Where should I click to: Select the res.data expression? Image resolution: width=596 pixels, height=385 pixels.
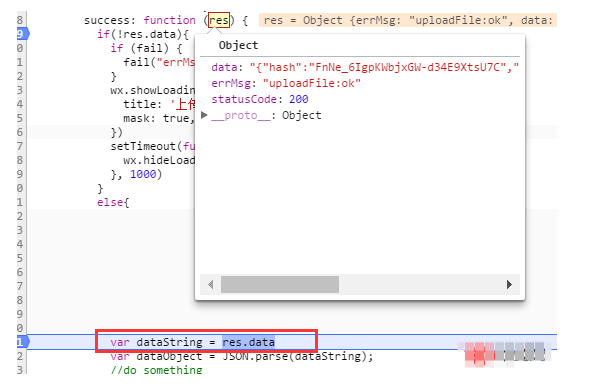point(249,342)
